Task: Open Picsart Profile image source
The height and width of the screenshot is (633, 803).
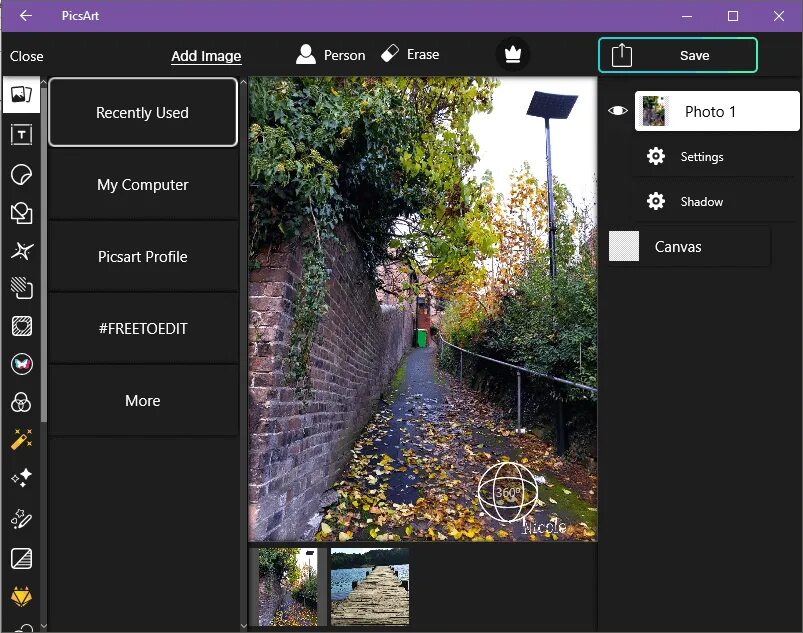Action: [143, 256]
